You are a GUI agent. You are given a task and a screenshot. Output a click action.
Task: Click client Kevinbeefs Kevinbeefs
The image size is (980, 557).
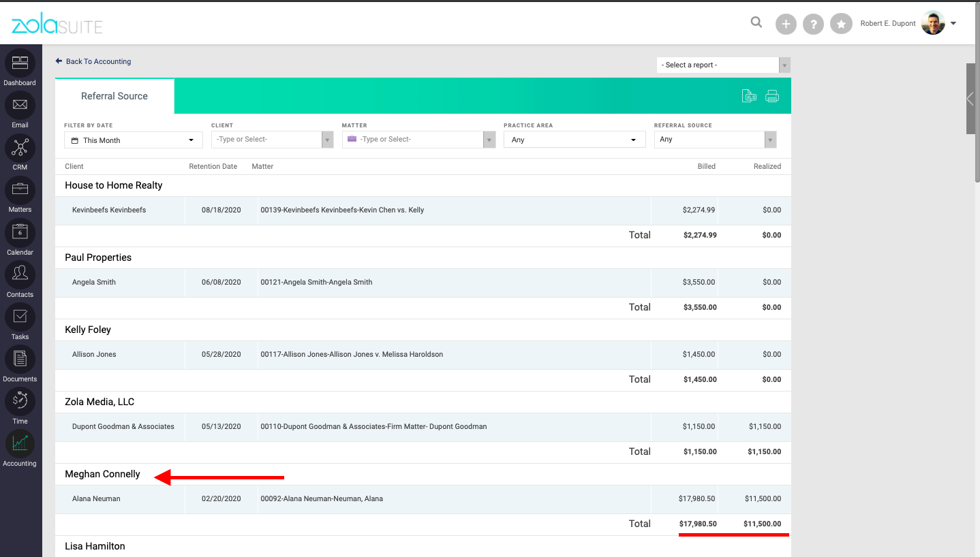point(109,210)
